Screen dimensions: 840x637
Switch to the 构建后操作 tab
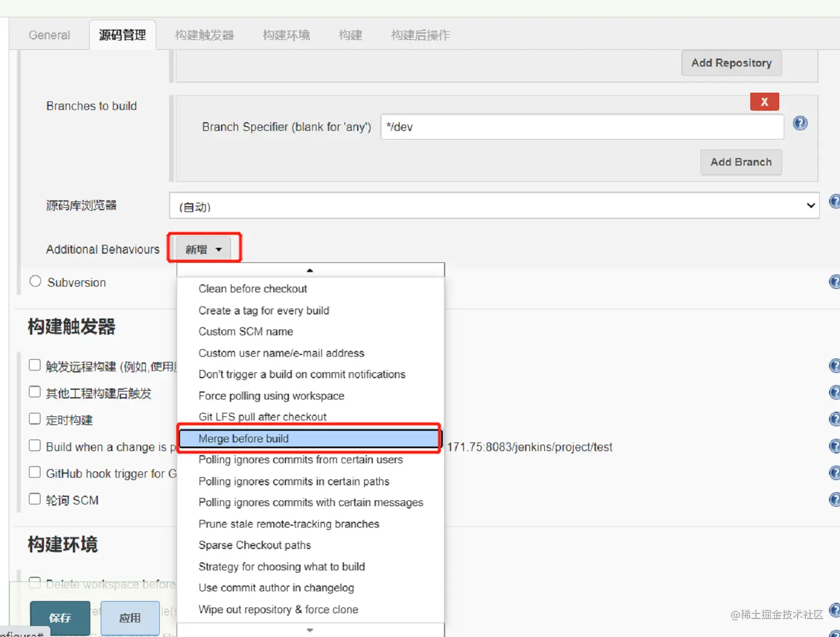pos(420,35)
